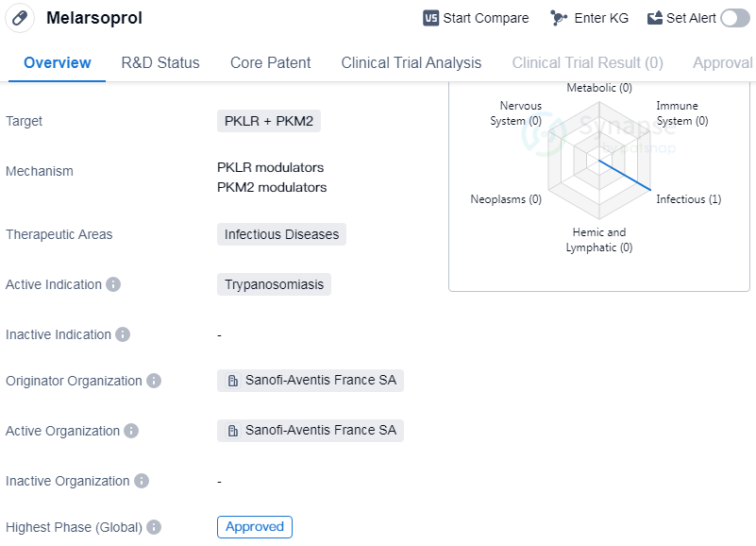Click info icon beside Originator Organization
The image size is (756, 546).
pyautogui.click(x=154, y=381)
